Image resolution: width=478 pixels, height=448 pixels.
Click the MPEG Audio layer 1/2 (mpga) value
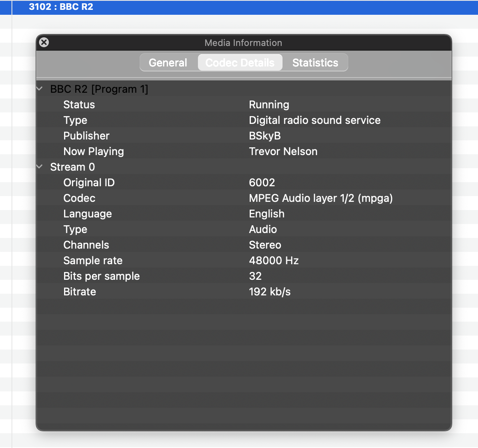click(321, 198)
